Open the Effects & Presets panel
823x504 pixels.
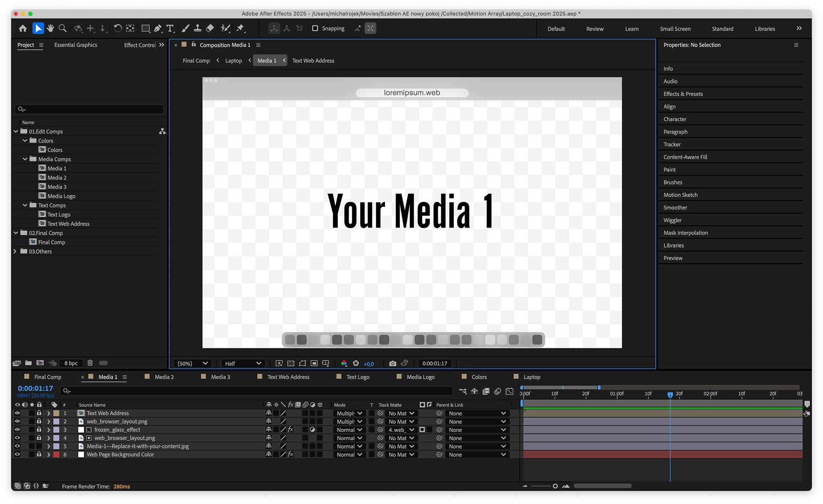click(683, 94)
